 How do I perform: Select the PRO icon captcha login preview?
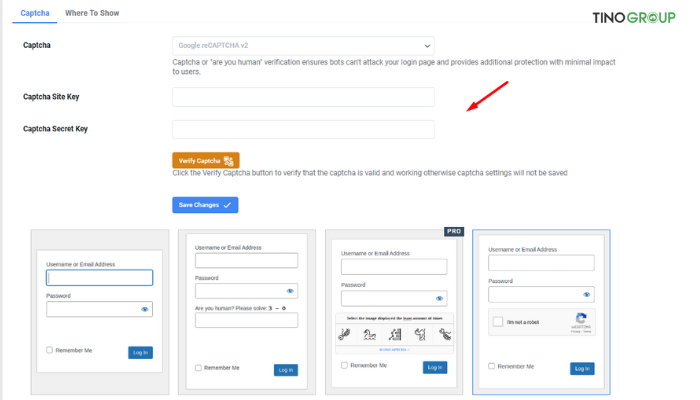click(x=394, y=312)
